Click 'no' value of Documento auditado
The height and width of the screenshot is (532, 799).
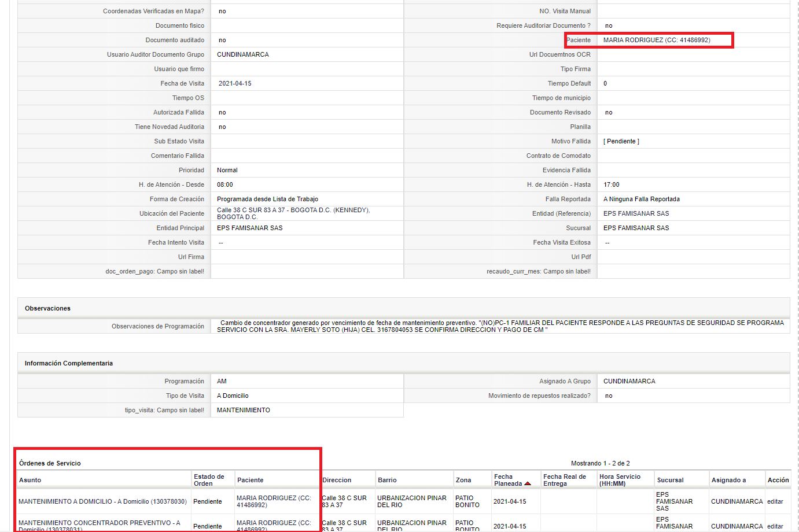(x=222, y=40)
